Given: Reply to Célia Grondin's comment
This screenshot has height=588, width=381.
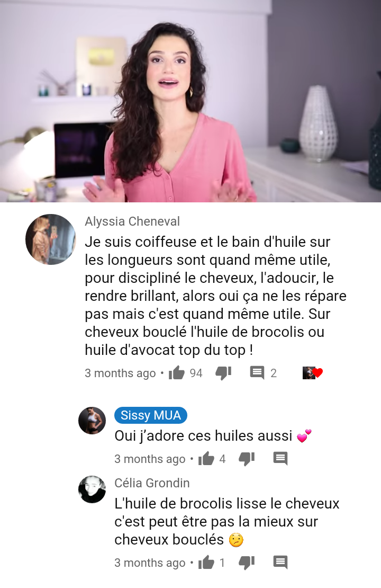Looking at the screenshot, I should coord(280,562).
